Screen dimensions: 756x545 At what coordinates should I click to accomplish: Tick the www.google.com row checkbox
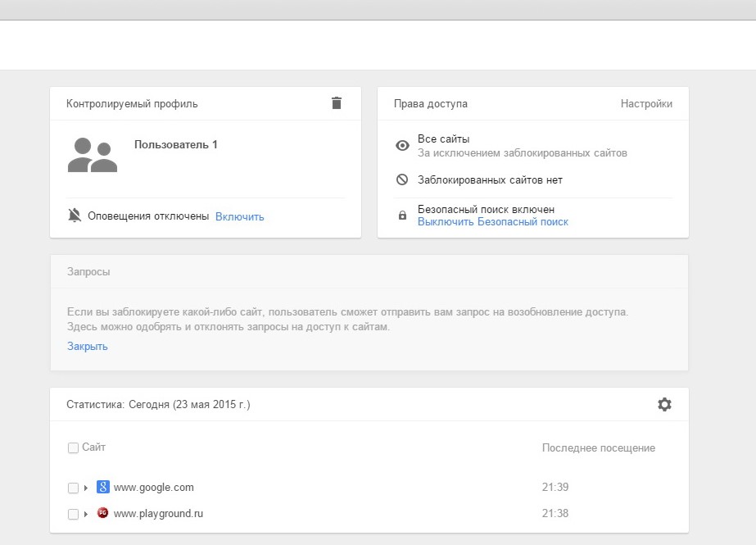pos(73,488)
